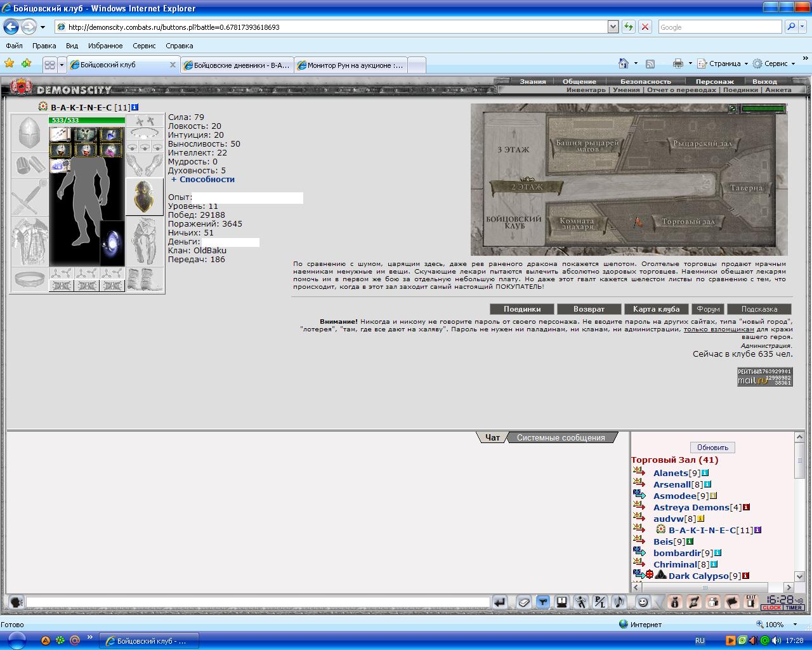
Task: Click the head icon left of chat input
Action: pos(16,602)
